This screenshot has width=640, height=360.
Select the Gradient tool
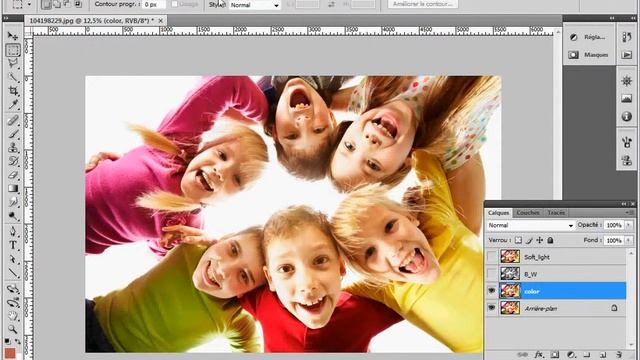point(13,188)
